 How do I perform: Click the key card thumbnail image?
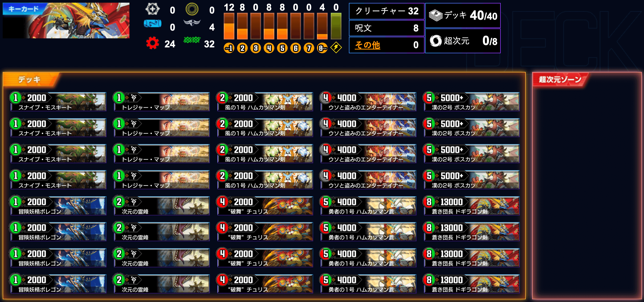(x=66, y=21)
